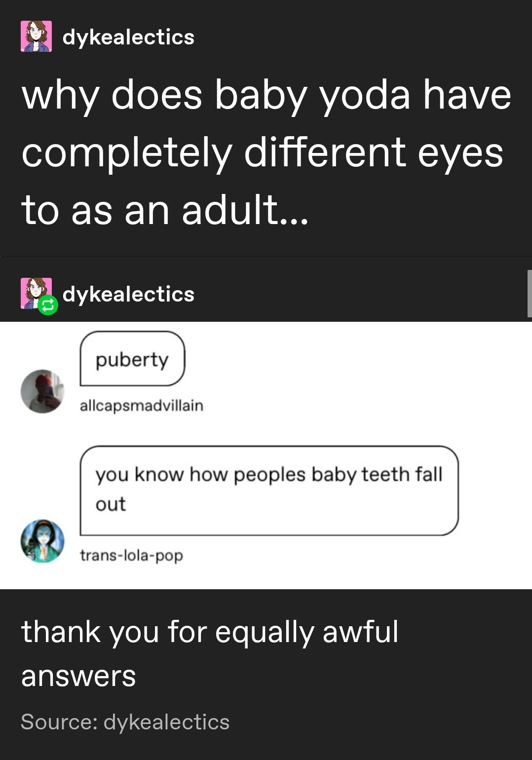Open the allcapsmadvillain profile picture
Screen dimensions: 532x760
coord(42,391)
